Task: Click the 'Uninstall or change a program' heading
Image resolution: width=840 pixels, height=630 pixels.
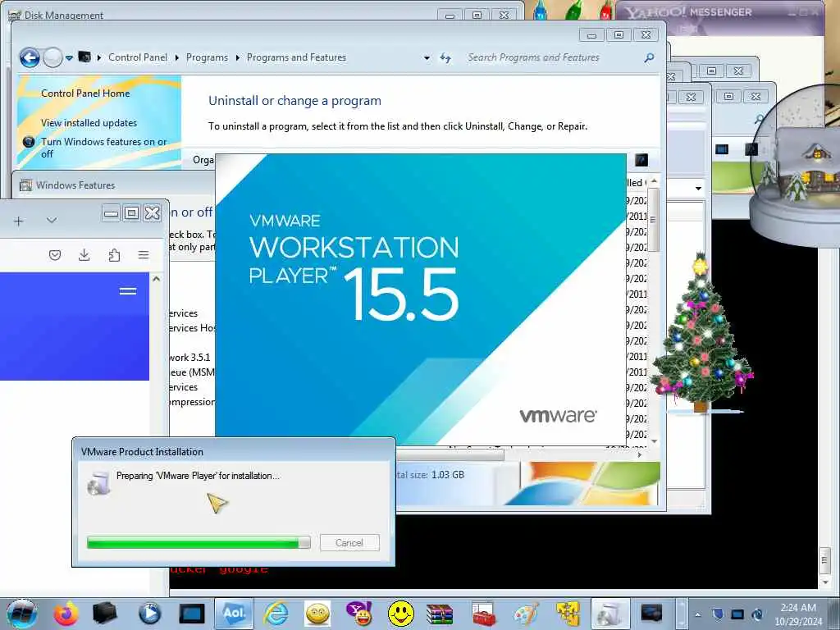Action: pyautogui.click(x=294, y=101)
